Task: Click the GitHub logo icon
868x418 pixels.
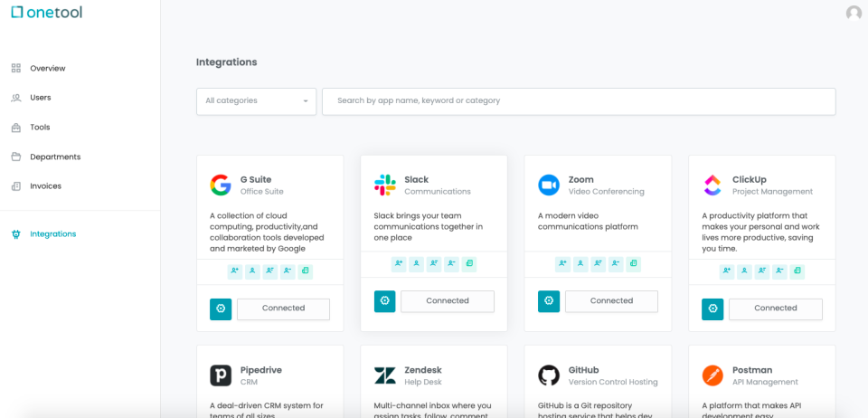Action: pos(549,375)
